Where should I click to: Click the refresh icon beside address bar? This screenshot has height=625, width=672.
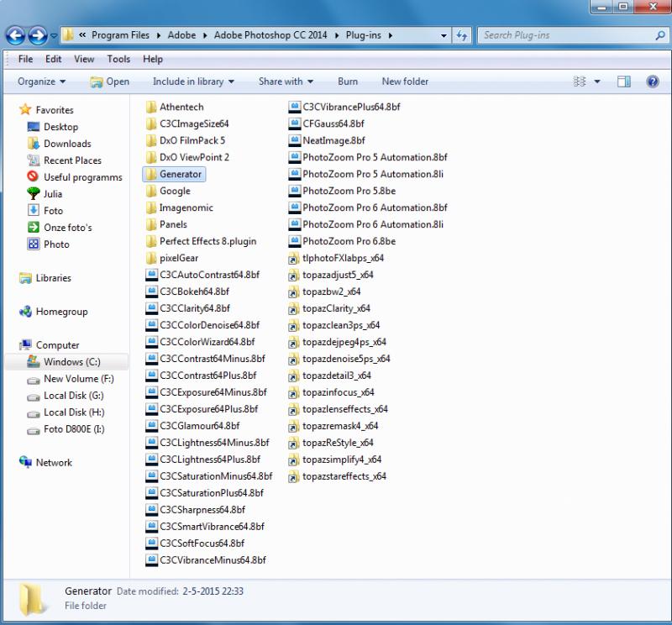click(461, 35)
